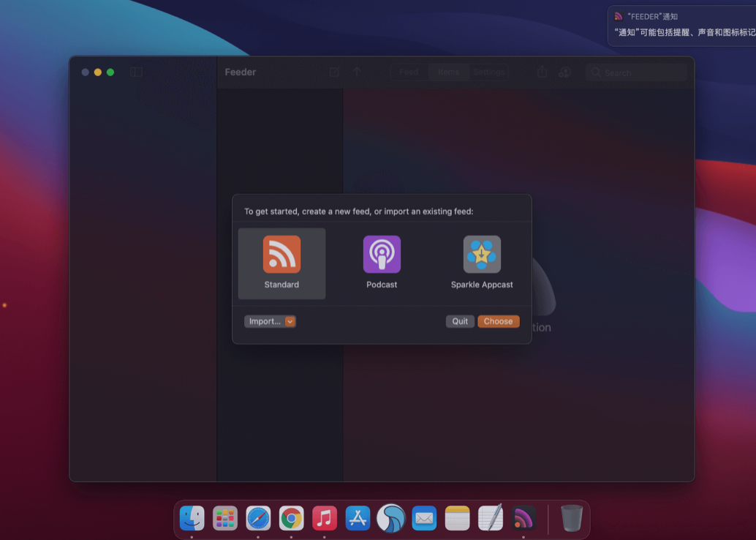Open the Mail app in the Dock

pyautogui.click(x=424, y=518)
